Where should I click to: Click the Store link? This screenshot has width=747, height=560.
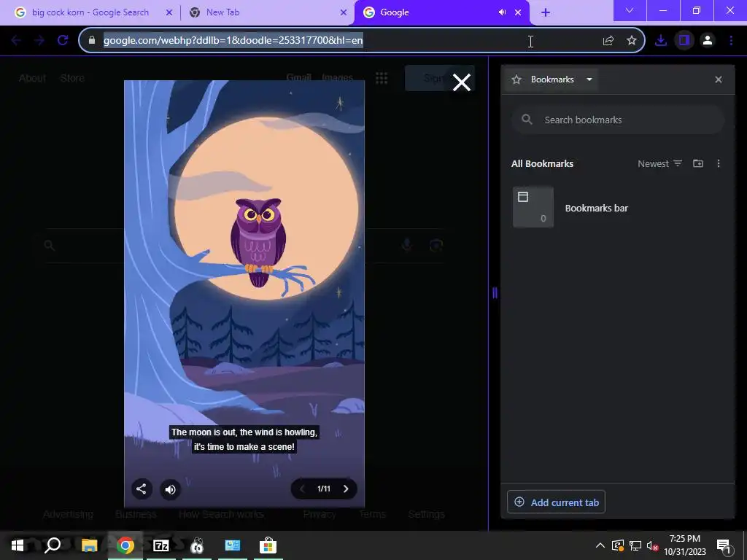[x=72, y=78]
